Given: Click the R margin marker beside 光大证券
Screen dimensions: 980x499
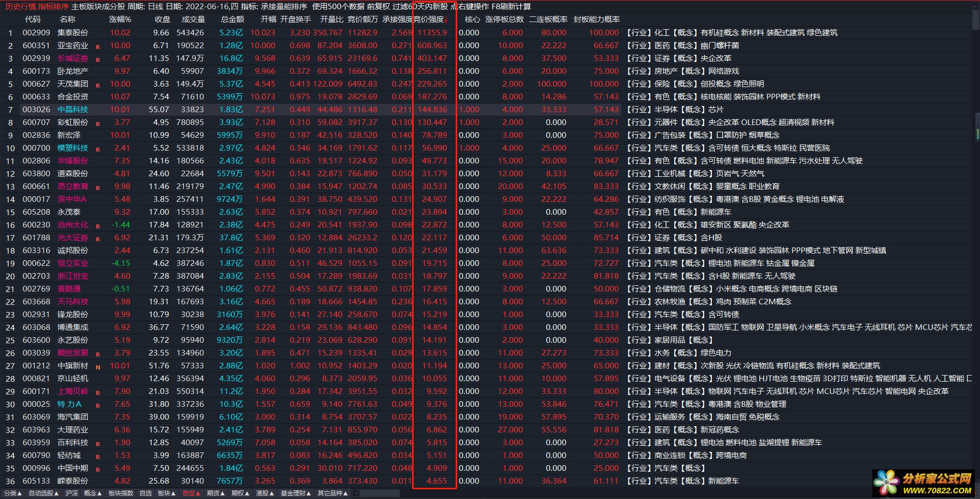Looking at the screenshot, I should coord(98,239).
